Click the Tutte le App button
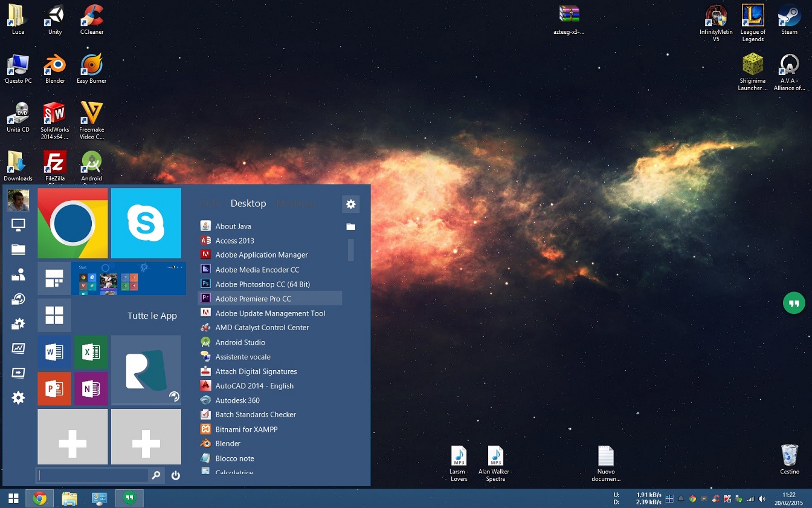812x508 pixels. (x=152, y=316)
